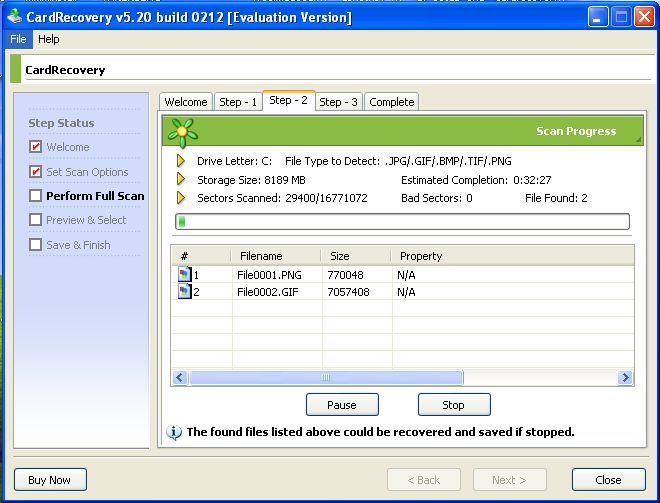Click the File Found: 2 text

click(556, 198)
